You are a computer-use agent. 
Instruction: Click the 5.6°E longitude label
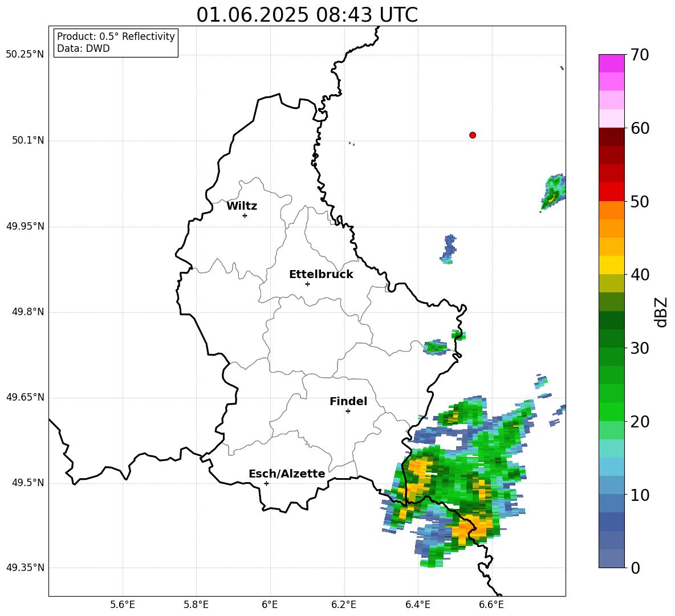pyautogui.click(x=123, y=605)
